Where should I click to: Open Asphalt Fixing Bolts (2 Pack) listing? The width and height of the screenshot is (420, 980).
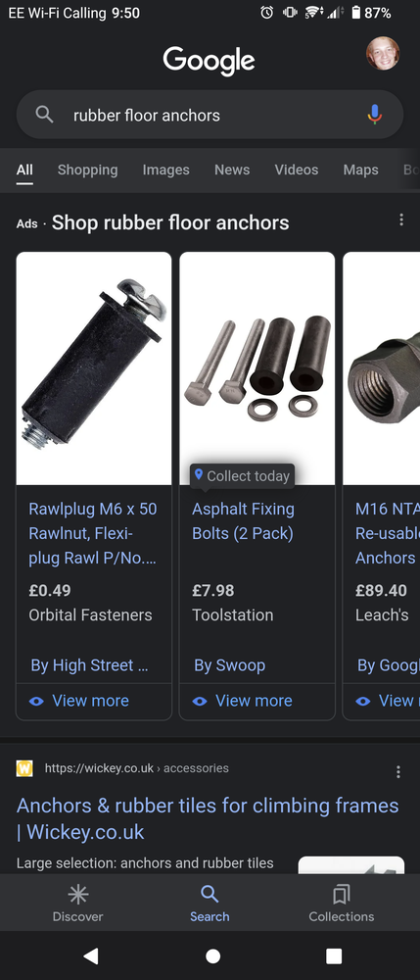pos(243,520)
